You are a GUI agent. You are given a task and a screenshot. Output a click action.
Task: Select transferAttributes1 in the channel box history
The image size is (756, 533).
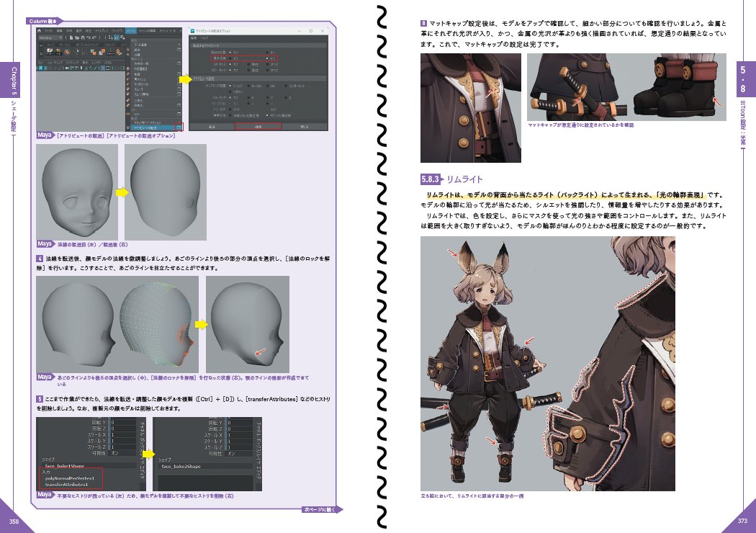(x=67, y=484)
